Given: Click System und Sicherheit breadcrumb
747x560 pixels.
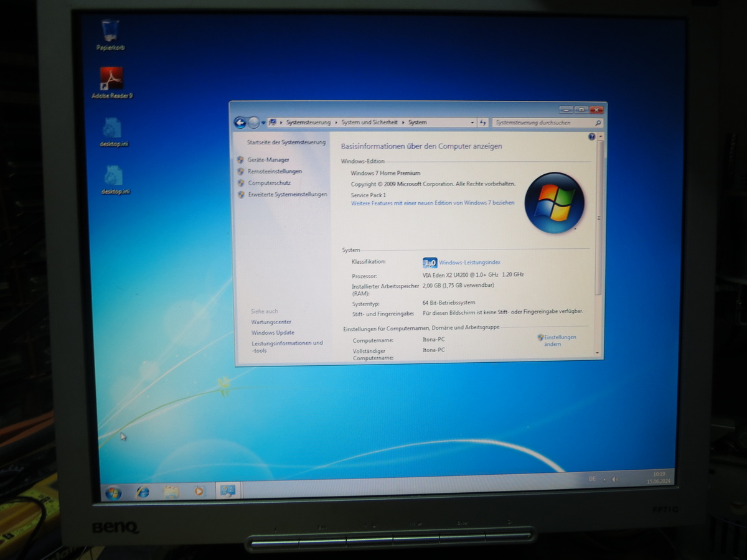Looking at the screenshot, I should (370, 123).
